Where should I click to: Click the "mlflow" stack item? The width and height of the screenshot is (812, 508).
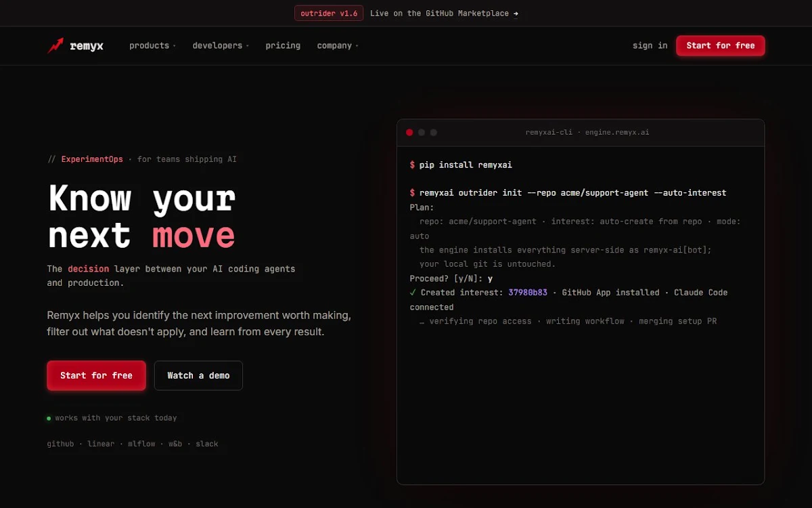141,444
